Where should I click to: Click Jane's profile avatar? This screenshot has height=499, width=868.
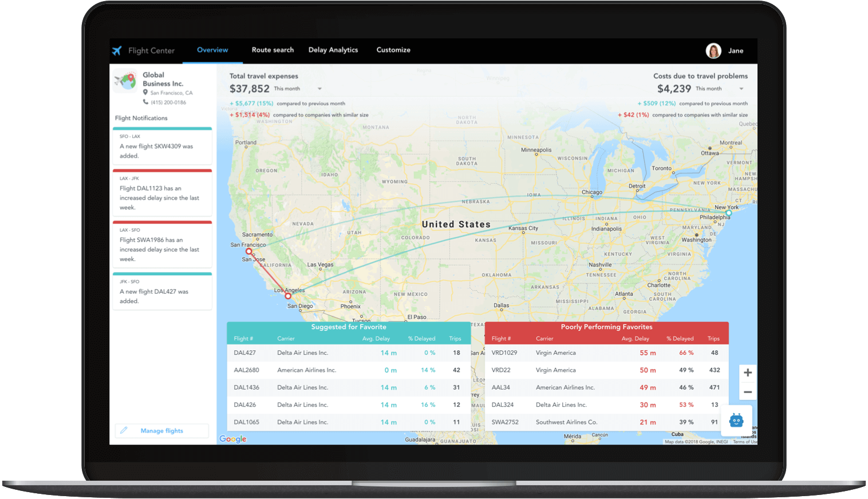click(x=713, y=51)
